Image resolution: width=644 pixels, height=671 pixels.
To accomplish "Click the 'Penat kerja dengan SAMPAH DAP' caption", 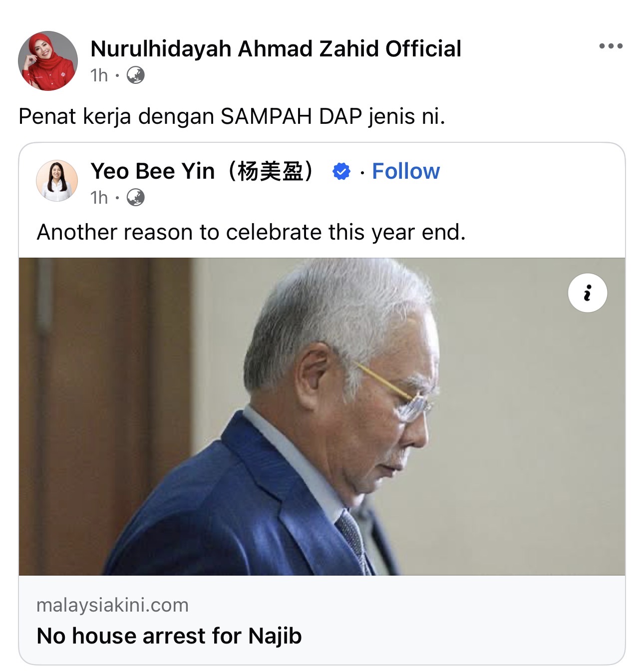I will click(232, 116).
